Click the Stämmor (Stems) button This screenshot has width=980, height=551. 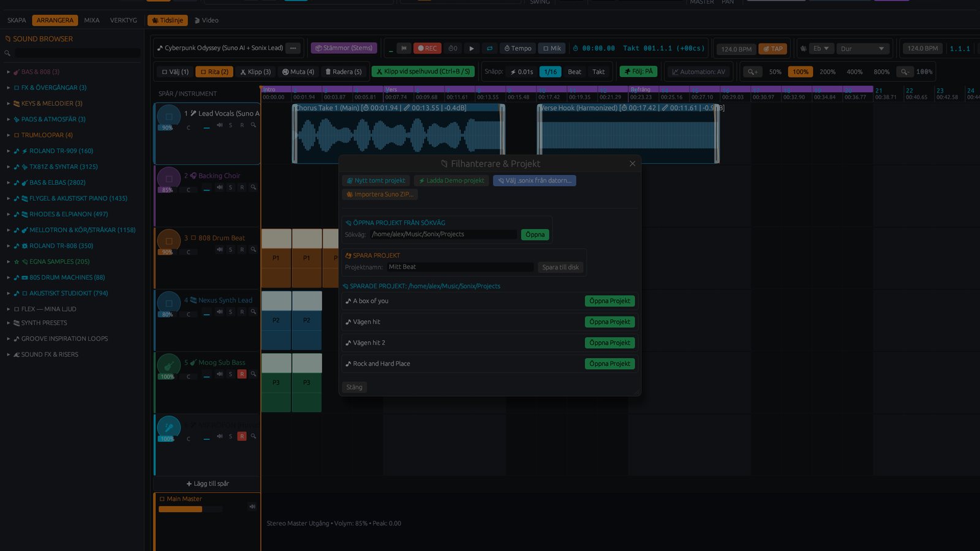344,48
